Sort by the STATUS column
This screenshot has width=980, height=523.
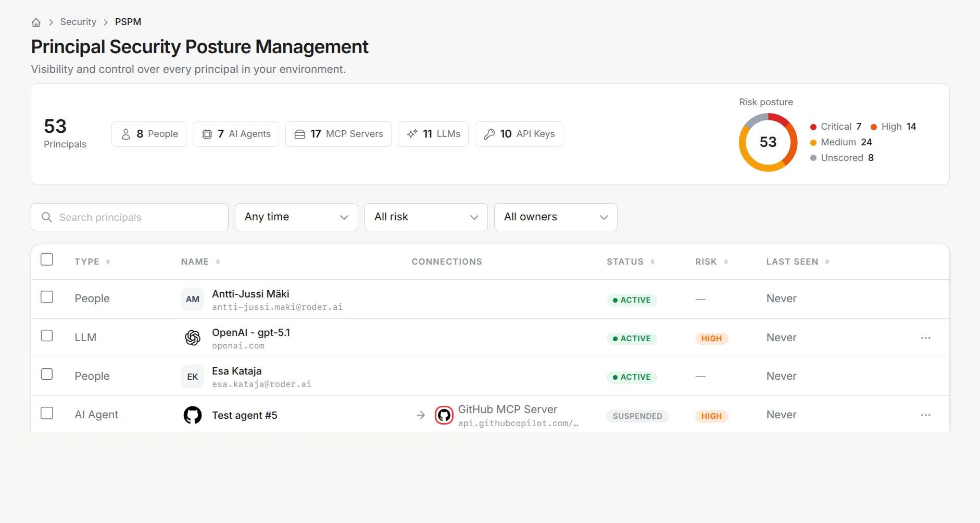tap(631, 262)
